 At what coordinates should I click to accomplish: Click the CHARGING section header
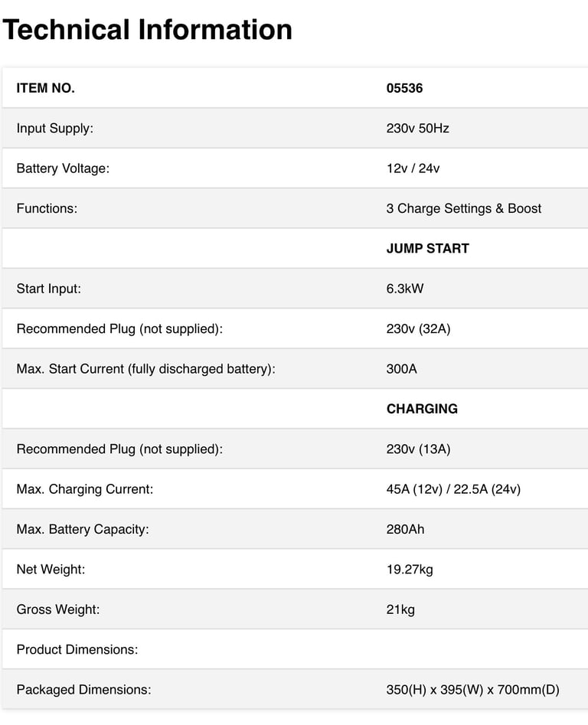click(x=422, y=409)
